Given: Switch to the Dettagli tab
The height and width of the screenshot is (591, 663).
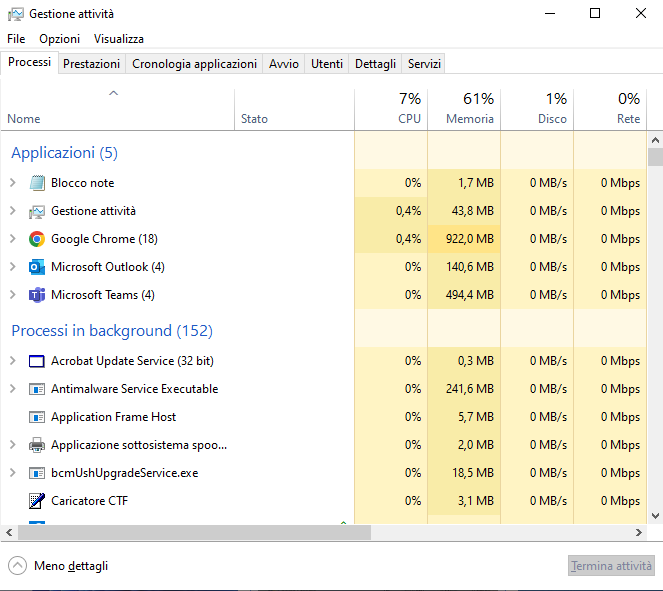Looking at the screenshot, I should (x=375, y=64).
